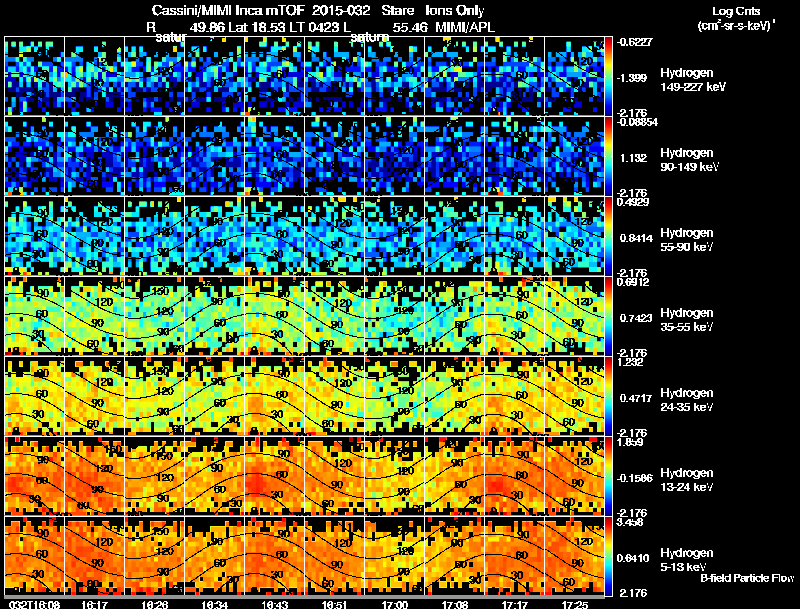Image resolution: width=800 pixels, height=609 pixels.
Task: Click the 'Stare' label in the title
Action: pyautogui.click(x=397, y=11)
